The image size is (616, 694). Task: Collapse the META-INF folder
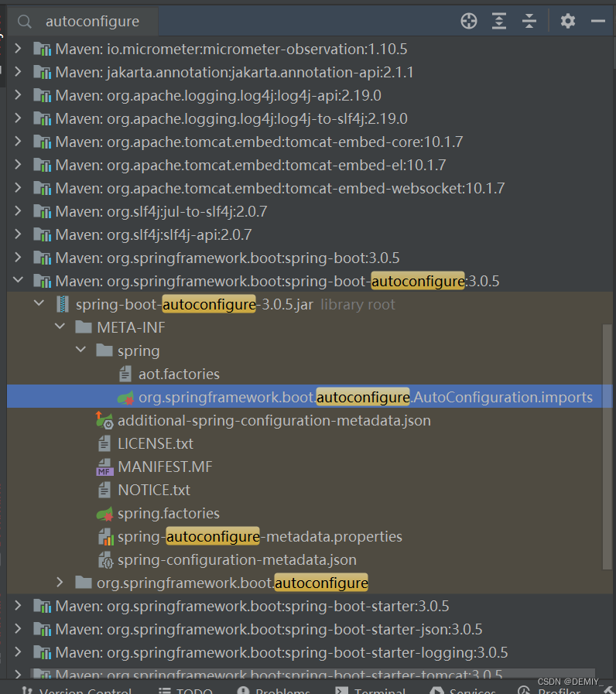[x=60, y=326]
